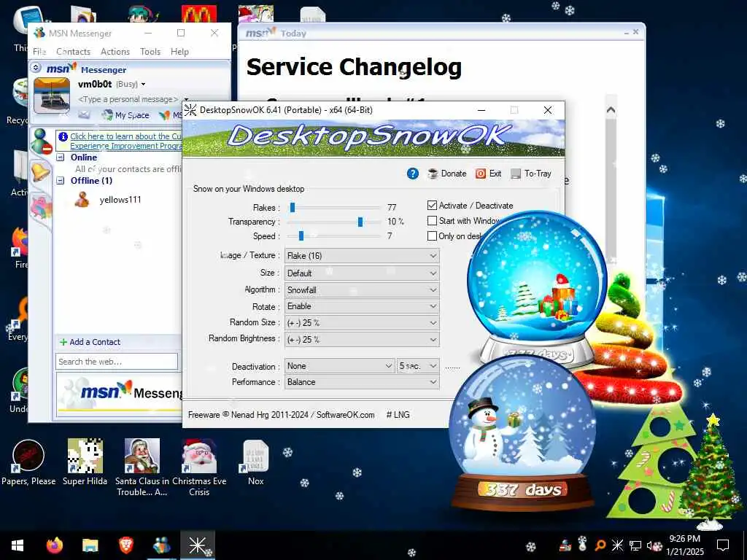Open the Tools menu in MSN Messenger

pos(150,52)
